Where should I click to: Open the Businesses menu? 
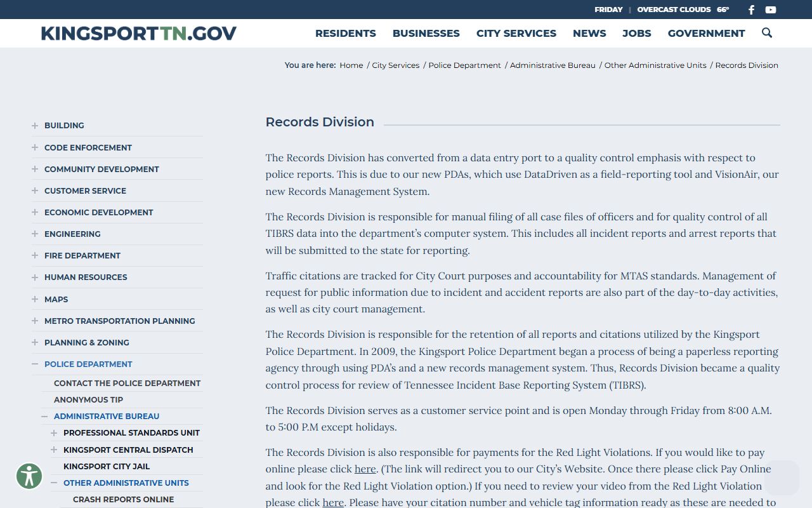pyautogui.click(x=426, y=33)
